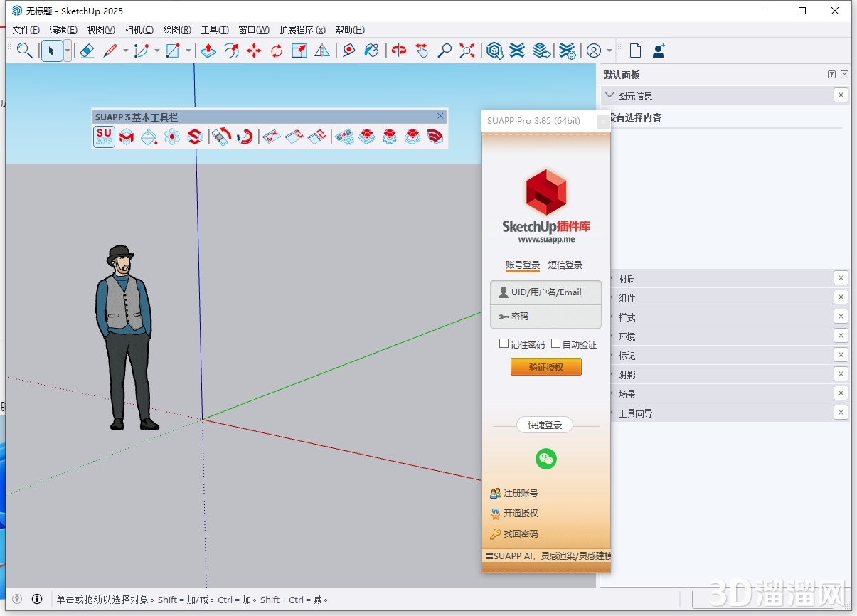Pin the default tray panel
Image resolution: width=857 pixels, height=616 pixels.
pyautogui.click(x=831, y=75)
